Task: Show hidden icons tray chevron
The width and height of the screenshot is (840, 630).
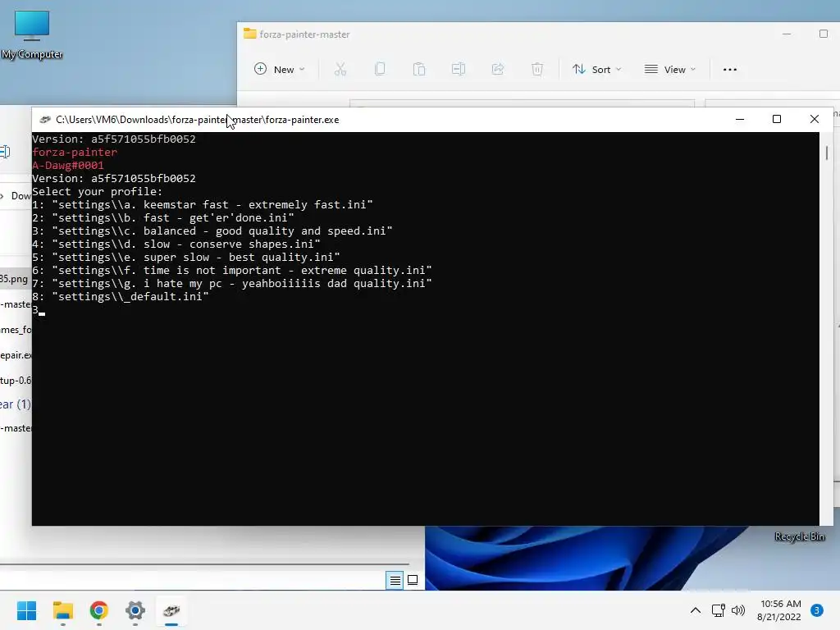Action: click(x=696, y=610)
